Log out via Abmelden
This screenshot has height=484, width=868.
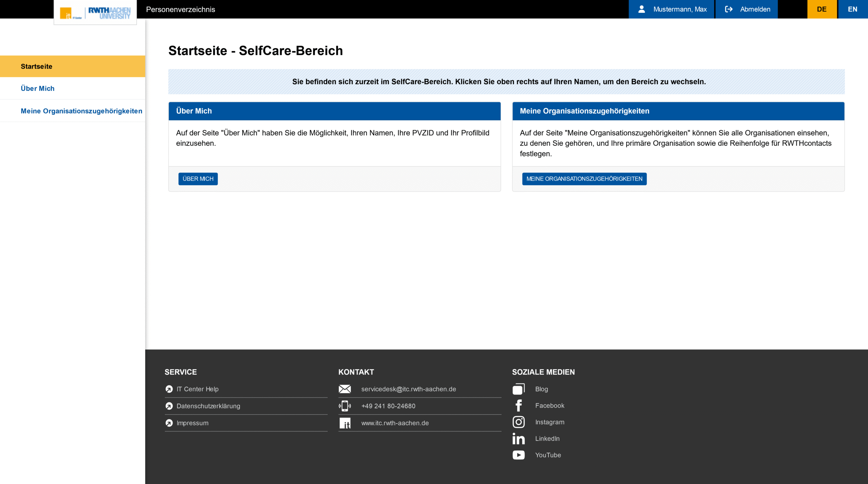[x=747, y=9]
